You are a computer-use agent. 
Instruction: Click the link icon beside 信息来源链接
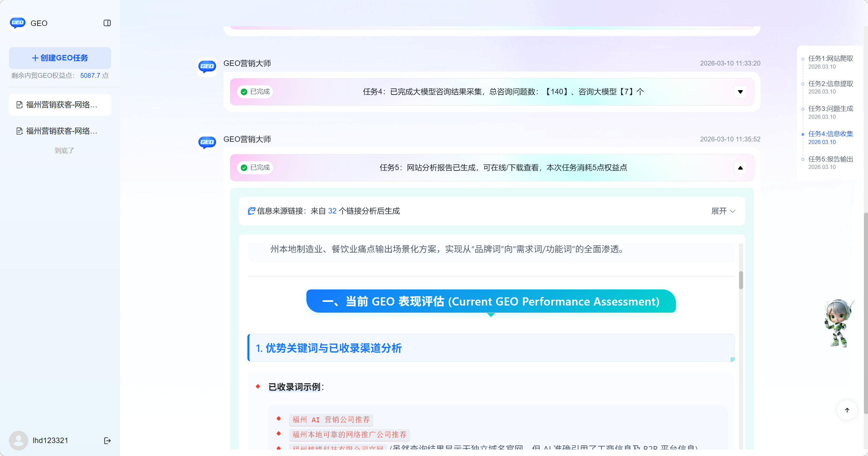click(251, 211)
